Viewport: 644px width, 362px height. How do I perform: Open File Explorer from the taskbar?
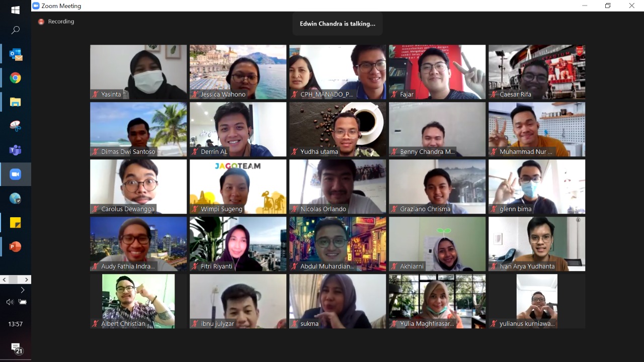coord(16,102)
